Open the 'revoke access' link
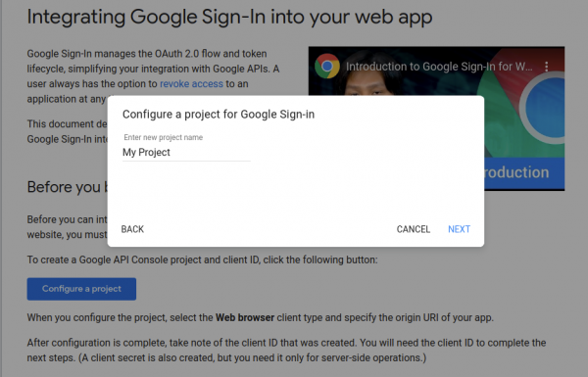588x377 pixels. (x=191, y=83)
